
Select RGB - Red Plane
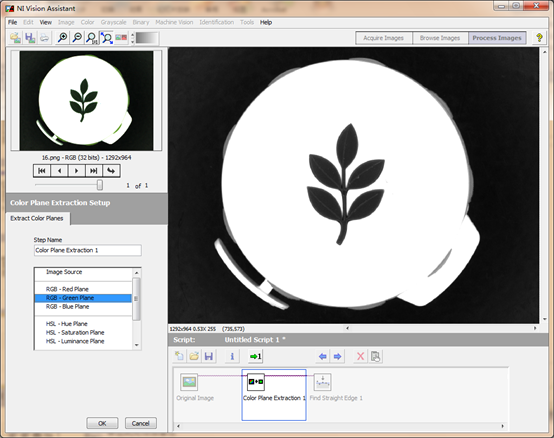(x=83, y=289)
